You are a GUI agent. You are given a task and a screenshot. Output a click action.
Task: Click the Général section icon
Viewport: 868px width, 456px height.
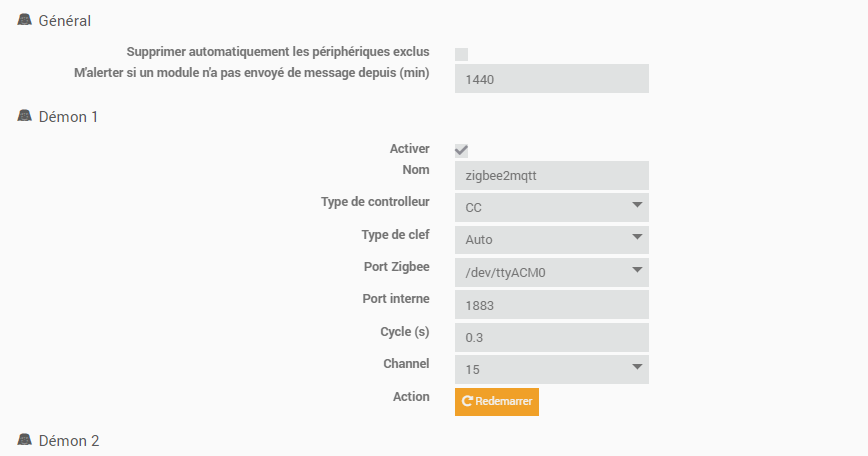[25, 20]
